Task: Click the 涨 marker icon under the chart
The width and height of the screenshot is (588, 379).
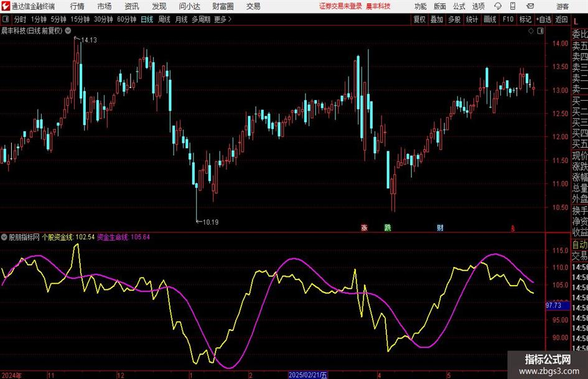Action: coord(364,227)
